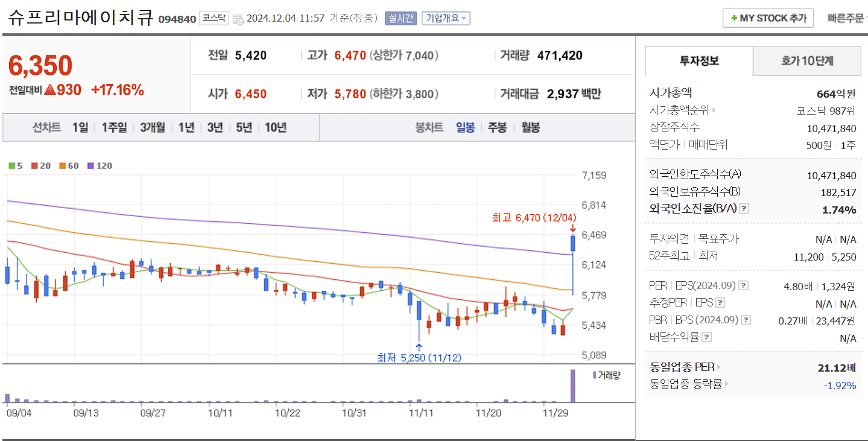
Task: Click the 외국인보유주식수 value 182,517
Action: pyautogui.click(x=838, y=192)
